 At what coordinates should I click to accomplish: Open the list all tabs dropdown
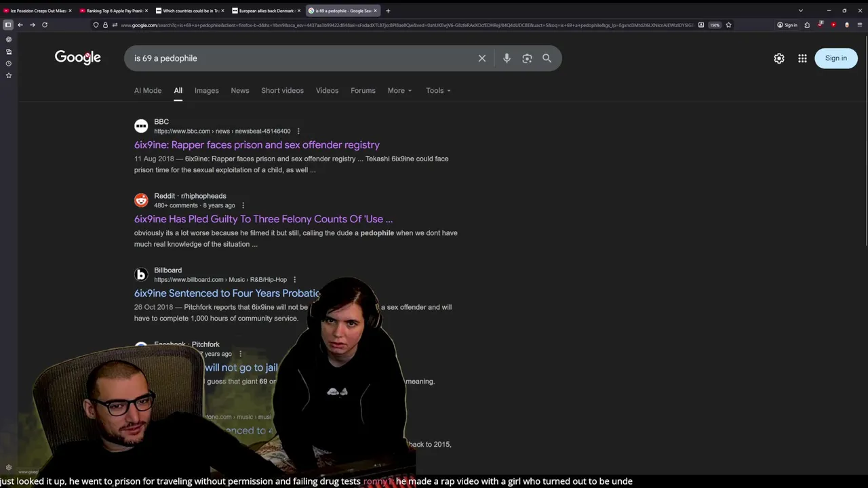pos(801,11)
